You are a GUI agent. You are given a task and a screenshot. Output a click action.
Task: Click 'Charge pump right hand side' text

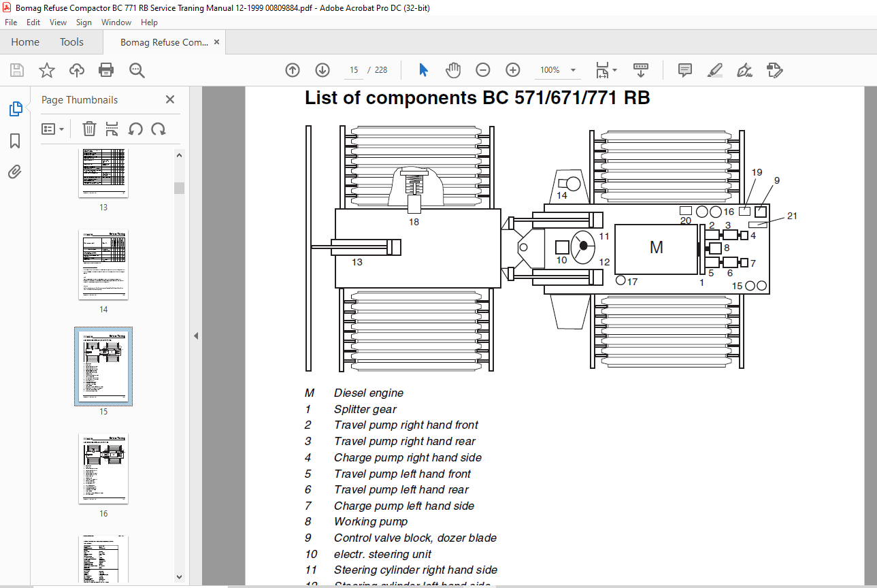[408, 457]
